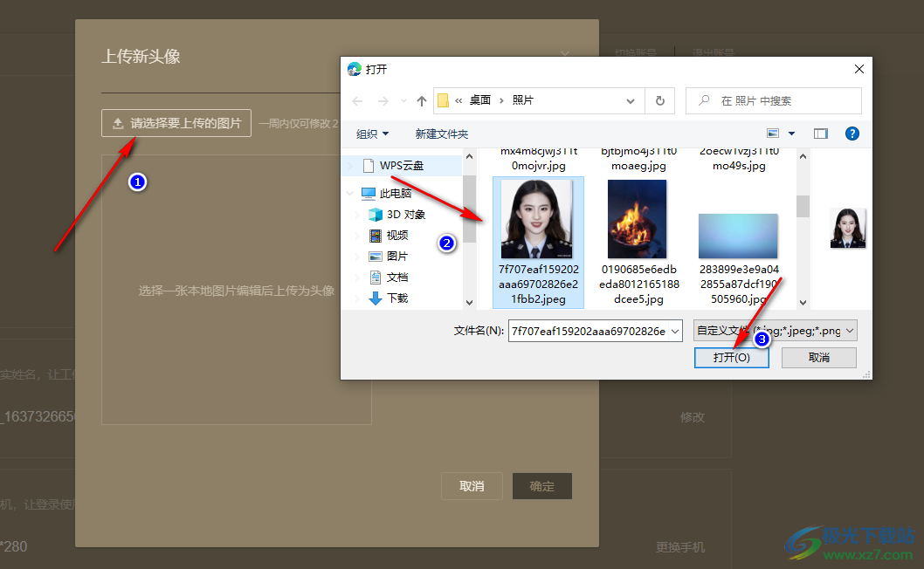Image resolution: width=924 pixels, height=569 pixels.
Task: Toggle the preview pane icon
Action: [x=820, y=134]
